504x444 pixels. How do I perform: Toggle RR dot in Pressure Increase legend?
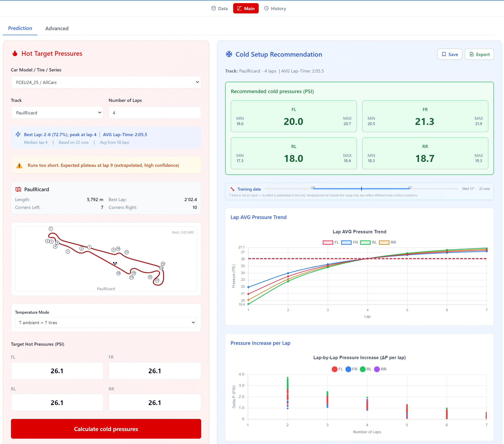pyautogui.click(x=377, y=369)
